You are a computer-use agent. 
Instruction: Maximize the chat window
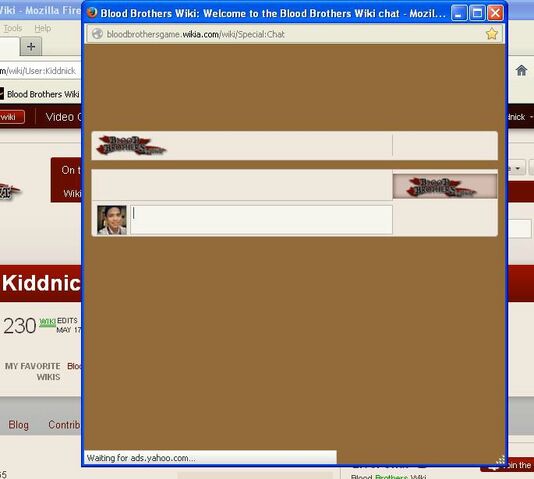tap(477, 13)
